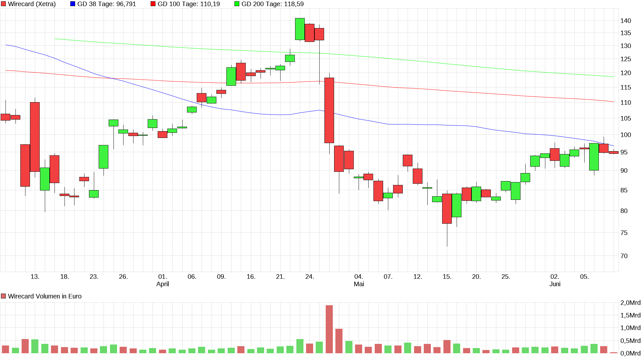644x360 pixels.
Task: Click the highest green candlestick near 140
Action: [x=300, y=29]
